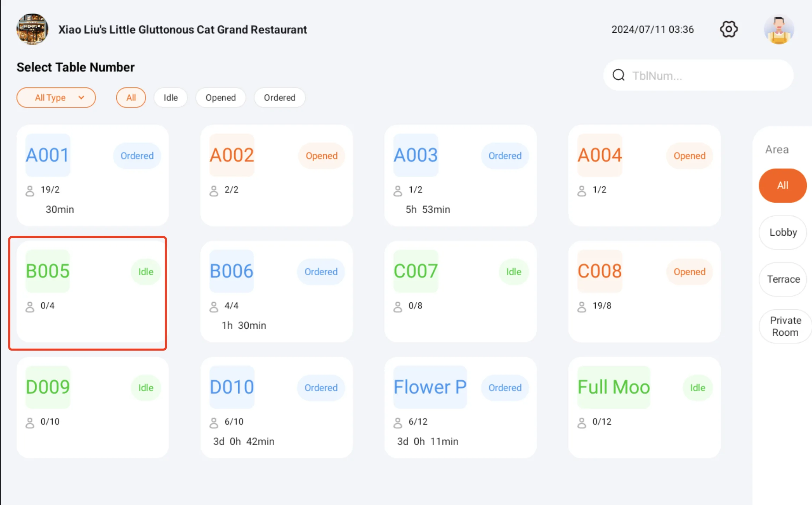This screenshot has width=812, height=505.
Task: Focus the TblNum search field
Action: [698, 75]
